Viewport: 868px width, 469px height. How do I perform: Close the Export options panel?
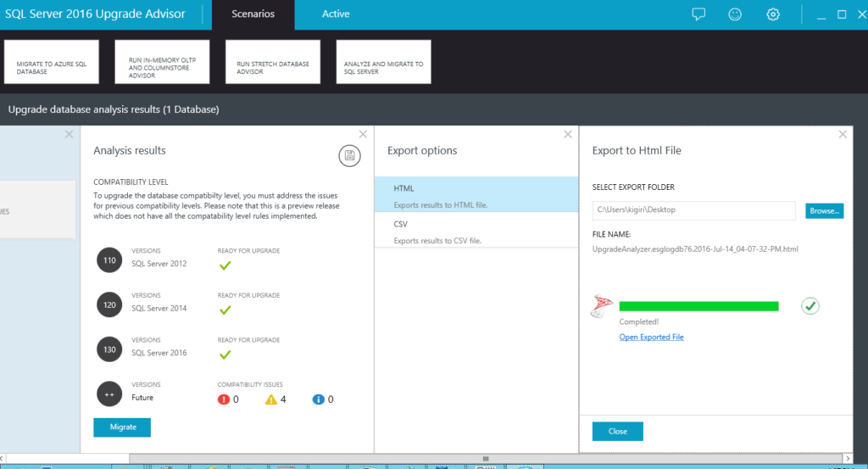[x=567, y=134]
